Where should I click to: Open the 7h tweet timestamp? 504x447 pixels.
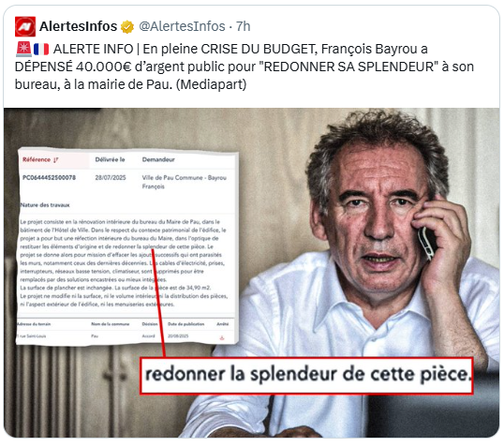point(244,26)
